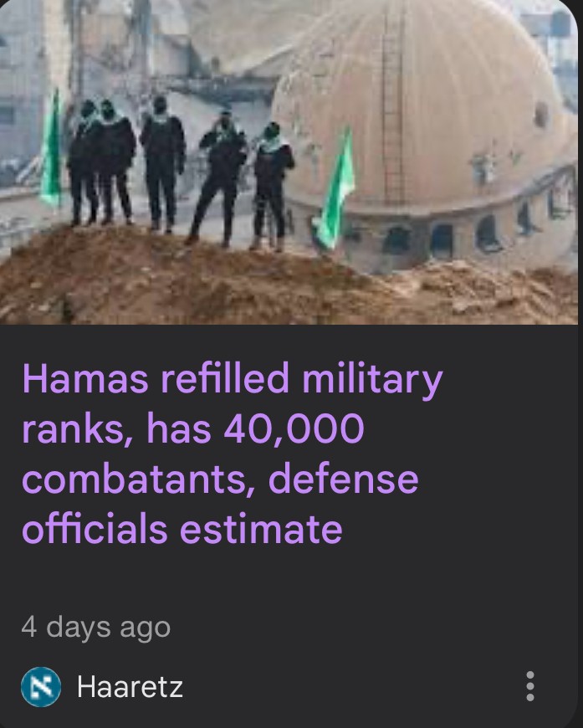Open the three-dot more options menu
The height and width of the screenshot is (728, 583).
(x=530, y=686)
